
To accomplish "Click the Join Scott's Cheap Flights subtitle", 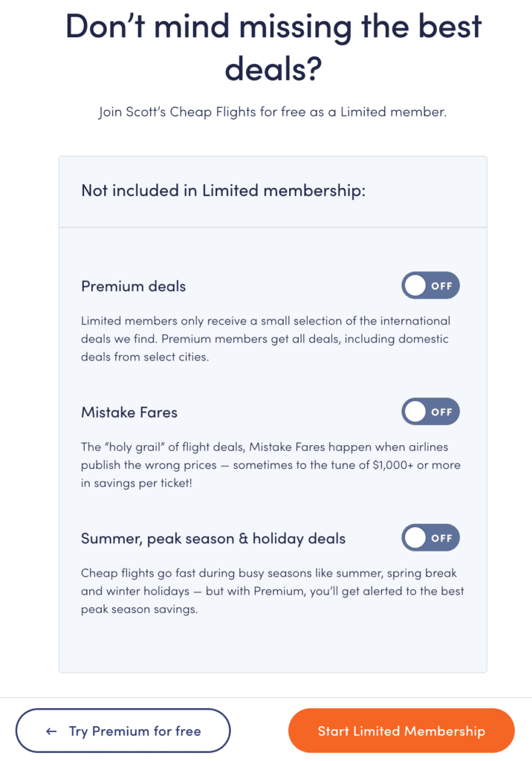I will (x=272, y=112).
